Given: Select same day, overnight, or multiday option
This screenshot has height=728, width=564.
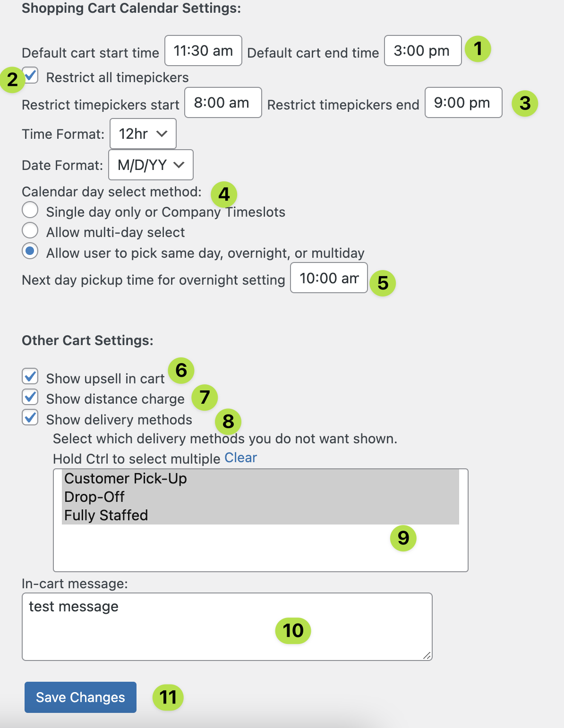Looking at the screenshot, I should coord(30,251).
